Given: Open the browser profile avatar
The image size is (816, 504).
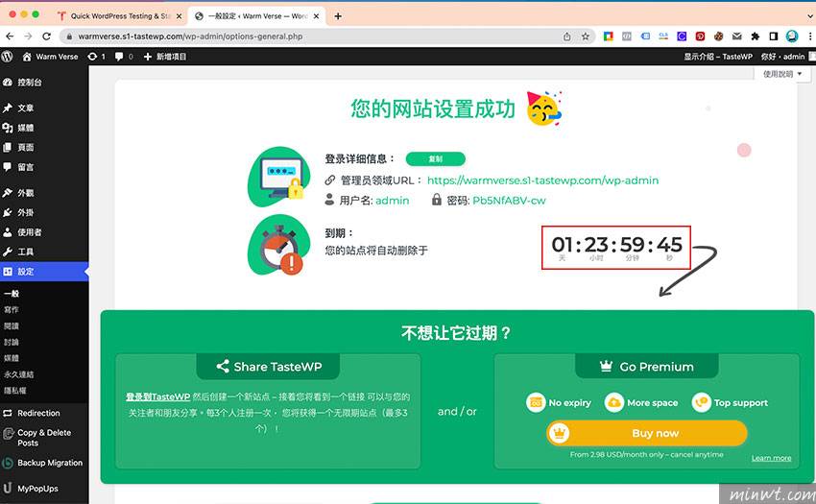Looking at the screenshot, I should 792,36.
